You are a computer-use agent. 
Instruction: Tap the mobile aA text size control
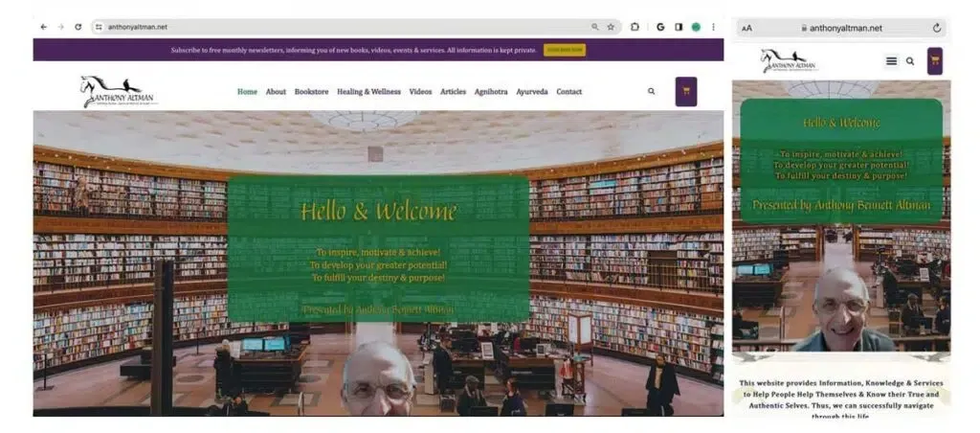(x=746, y=28)
